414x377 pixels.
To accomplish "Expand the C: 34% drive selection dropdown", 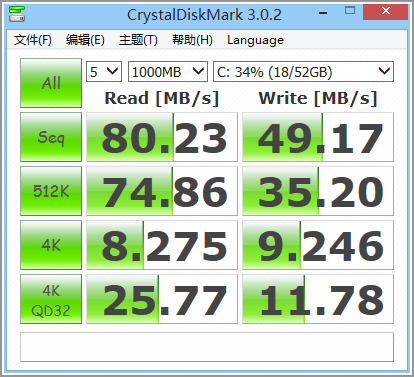I will pos(303,71).
